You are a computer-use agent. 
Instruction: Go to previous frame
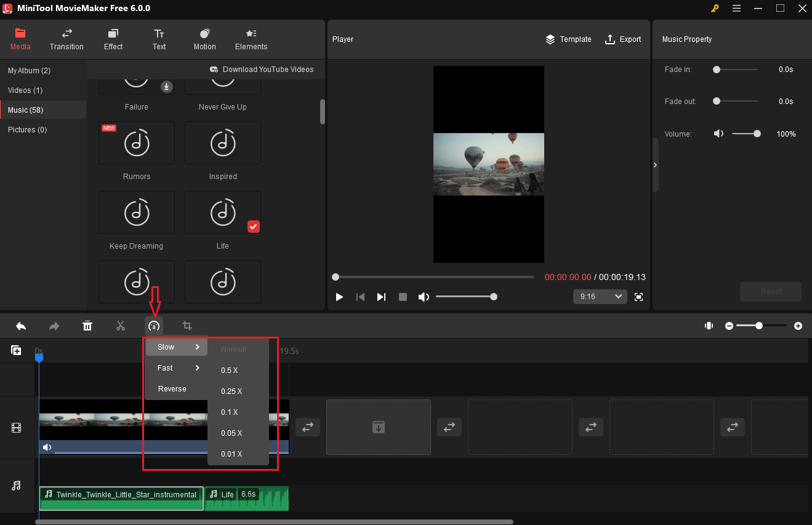coord(361,297)
